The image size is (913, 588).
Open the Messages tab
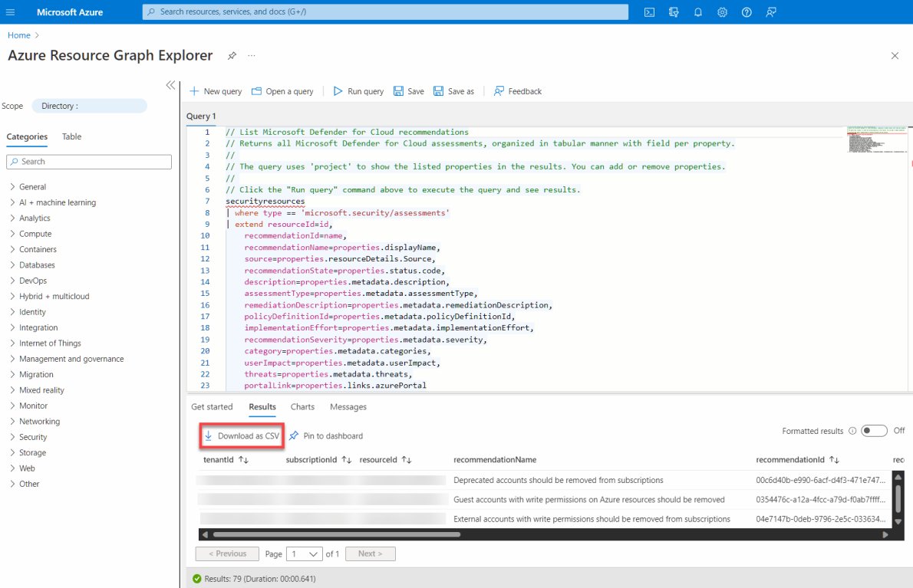(x=348, y=407)
